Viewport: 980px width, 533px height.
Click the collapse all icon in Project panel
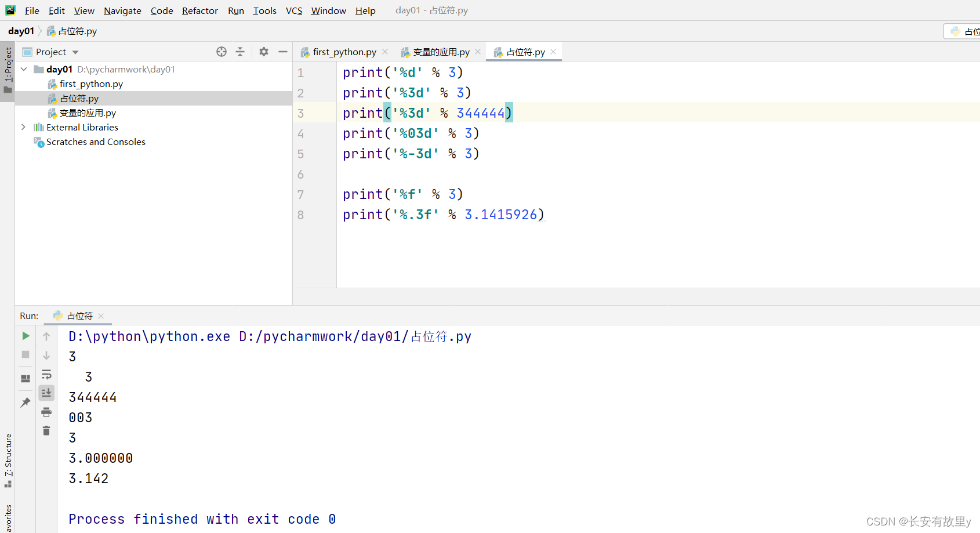[x=240, y=52]
